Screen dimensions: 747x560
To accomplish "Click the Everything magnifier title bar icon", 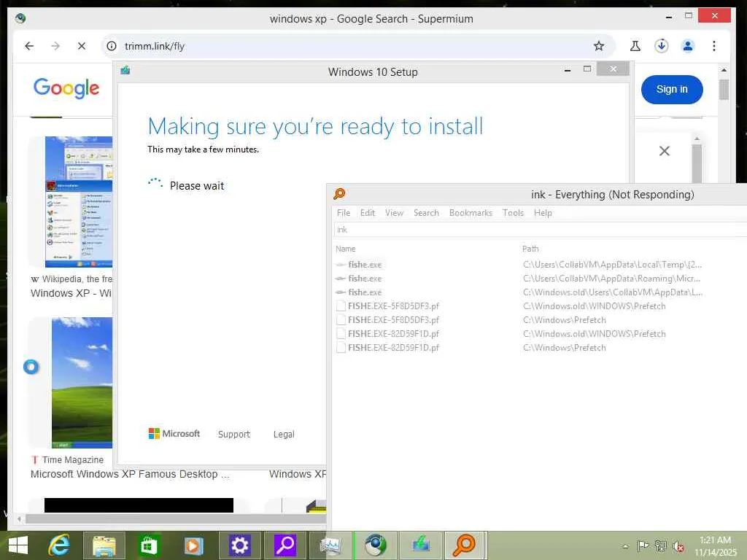I will (339, 194).
